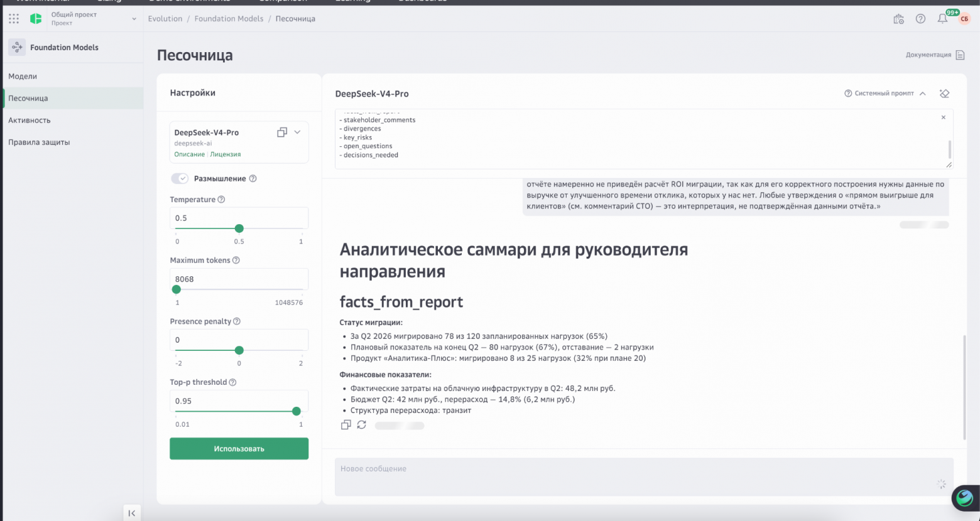Click the Использовать button
This screenshot has height=521, width=980.
click(239, 449)
